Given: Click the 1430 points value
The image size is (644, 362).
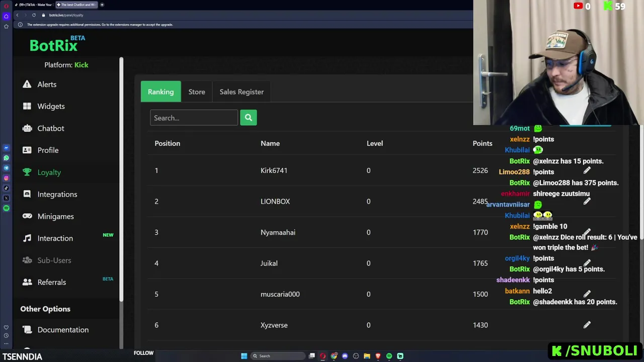Looking at the screenshot, I should point(480,325).
